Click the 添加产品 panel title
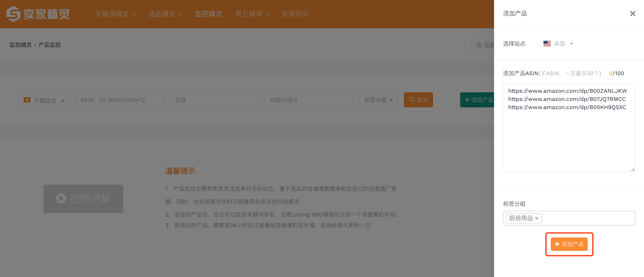Screen dimensions: 644x277 click(x=515, y=14)
